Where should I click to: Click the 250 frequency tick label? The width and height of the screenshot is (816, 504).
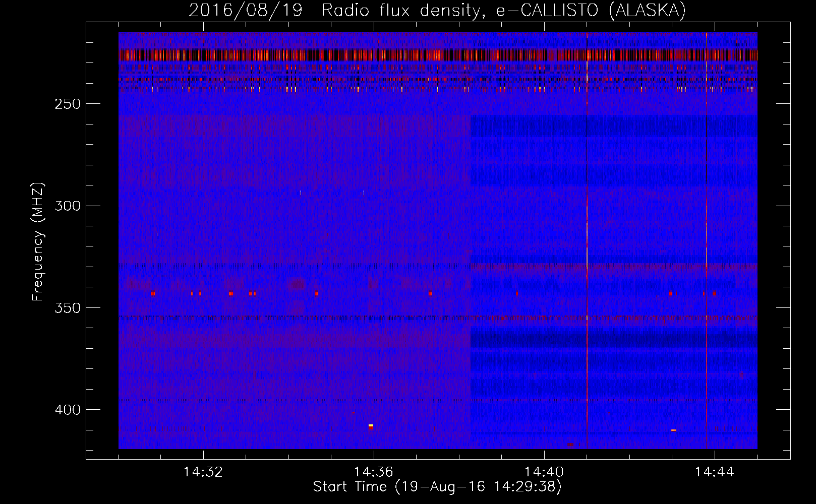coord(68,104)
